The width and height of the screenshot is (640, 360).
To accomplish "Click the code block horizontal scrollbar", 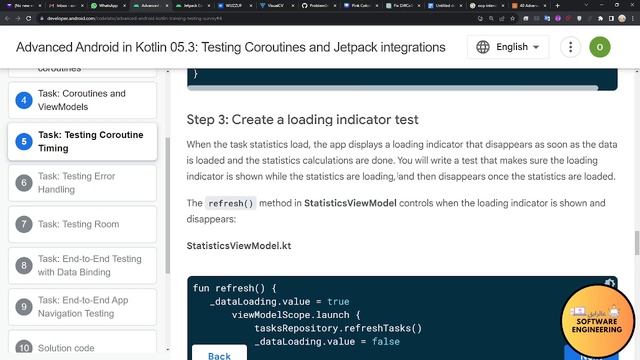I will [393, 88].
